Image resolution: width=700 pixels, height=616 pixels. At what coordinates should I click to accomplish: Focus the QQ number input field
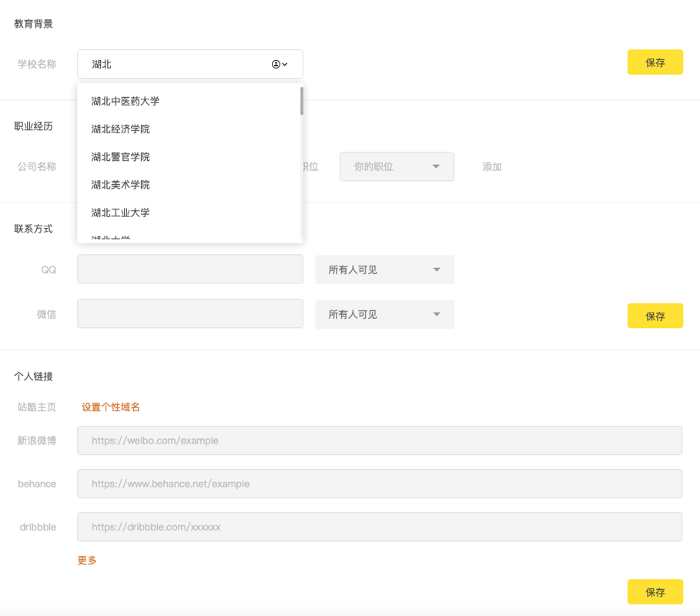(190, 269)
